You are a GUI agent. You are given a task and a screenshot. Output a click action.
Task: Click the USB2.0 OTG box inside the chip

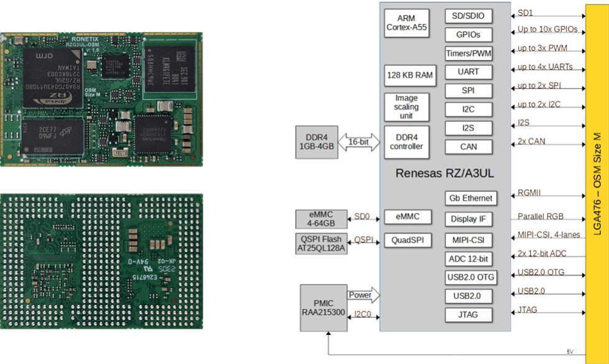coord(471,278)
